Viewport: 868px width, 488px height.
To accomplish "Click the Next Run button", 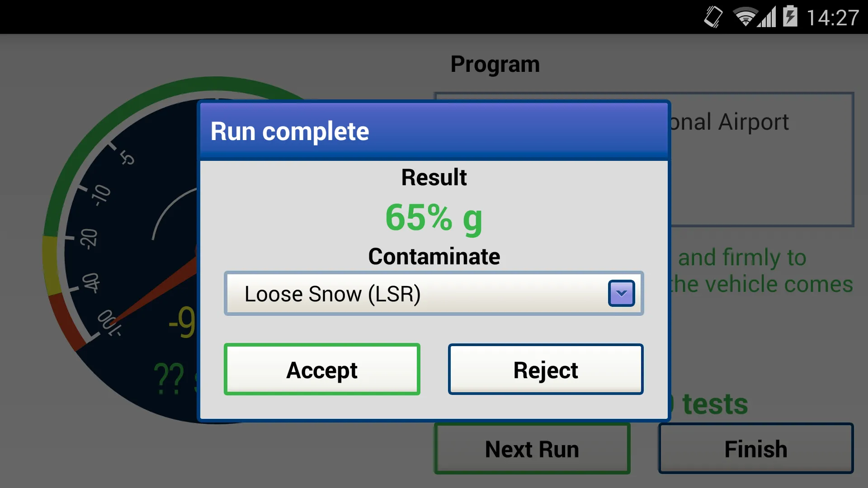I will 533,449.
